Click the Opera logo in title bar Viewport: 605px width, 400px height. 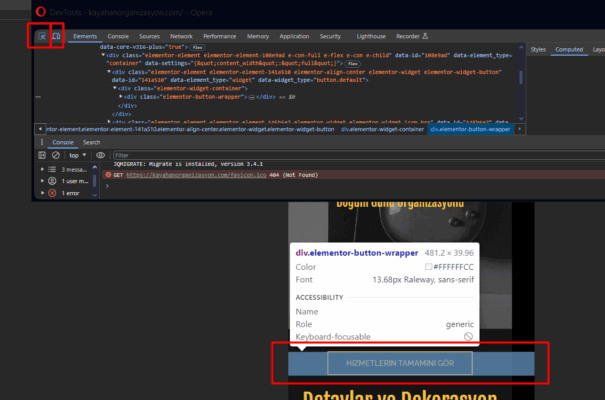40,9
